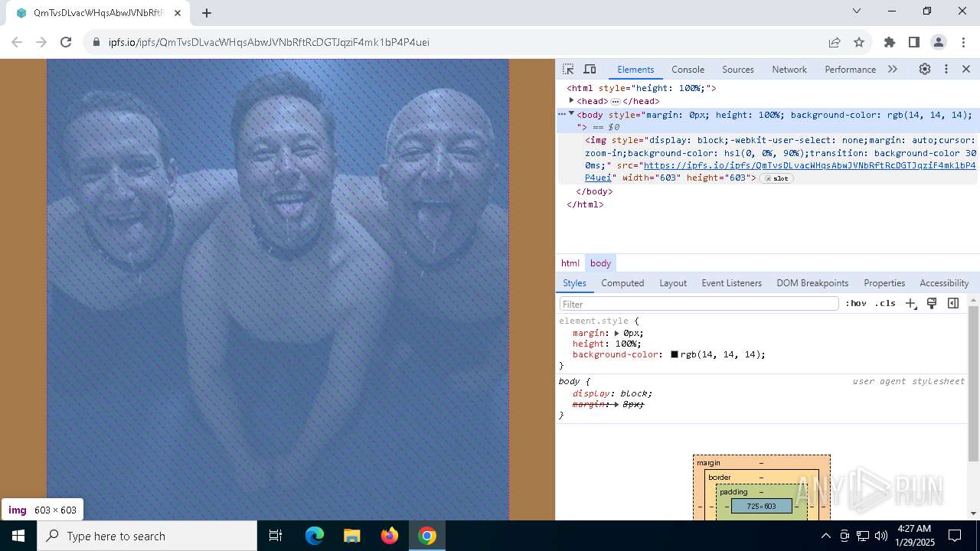Collapse the body element node
Viewport: 980px width, 551px height.
point(571,114)
